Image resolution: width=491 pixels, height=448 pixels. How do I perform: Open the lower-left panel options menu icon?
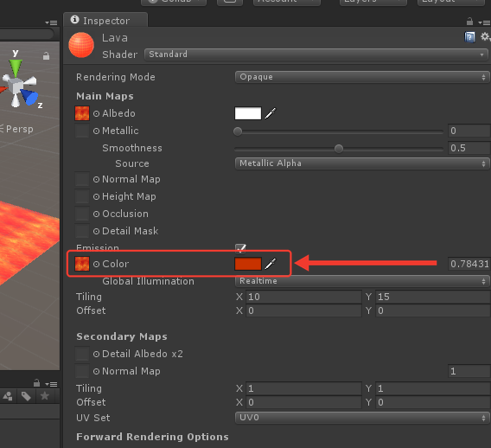point(51,384)
